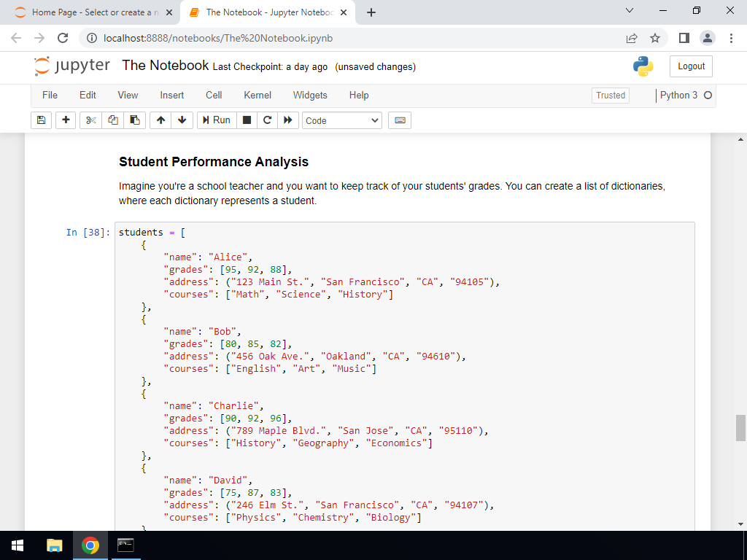Image resolution: width=747 pixels, height=560 pixels.
Task: Click the Logout button
Action: click(691, 66)
